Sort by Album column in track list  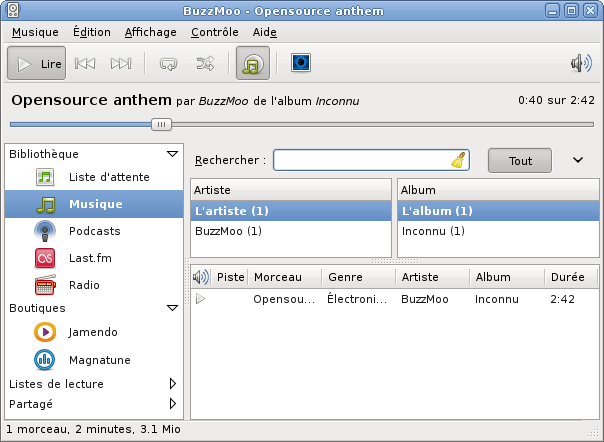pos(507,277)
